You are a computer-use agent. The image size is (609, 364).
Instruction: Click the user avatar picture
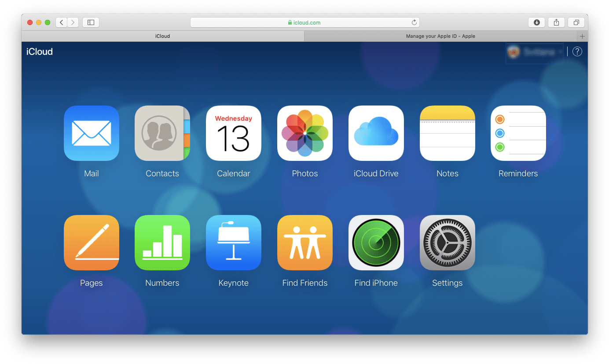click(x=514, y=52)
